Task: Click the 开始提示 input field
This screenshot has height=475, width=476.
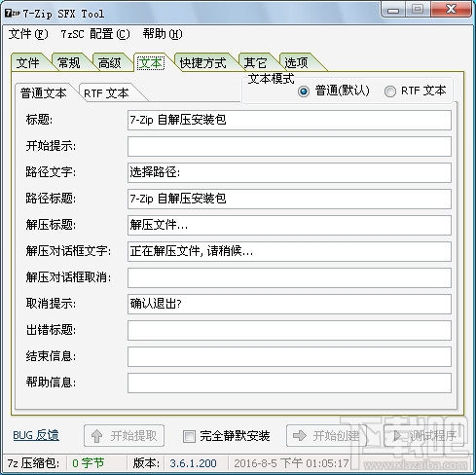Action: point(289,146)
